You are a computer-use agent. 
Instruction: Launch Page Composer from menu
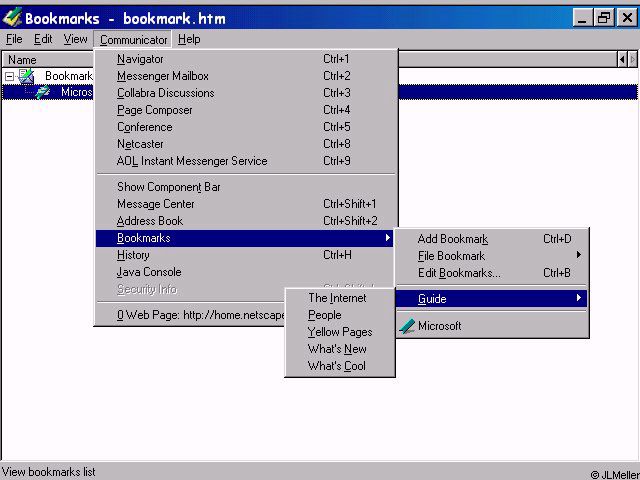coord(246,110)
